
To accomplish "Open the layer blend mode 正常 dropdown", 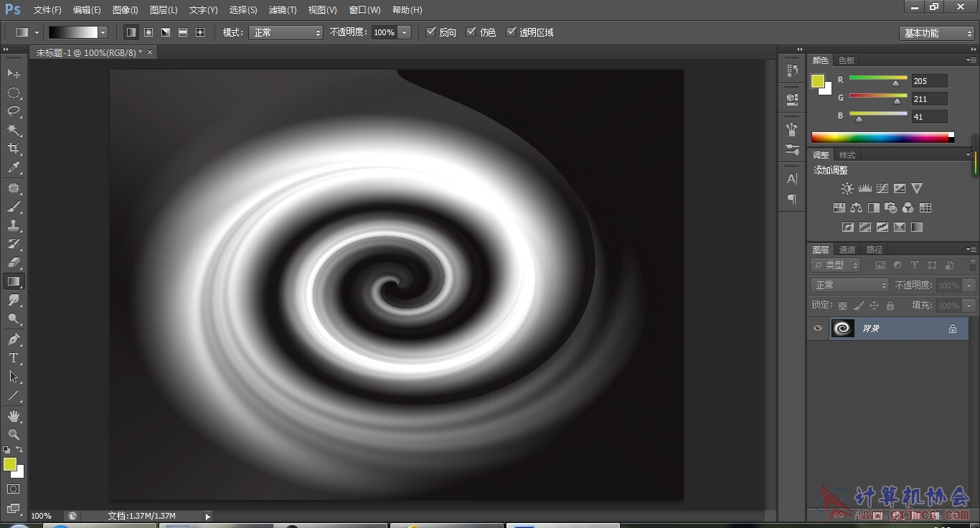I will (x=849, y=285).
